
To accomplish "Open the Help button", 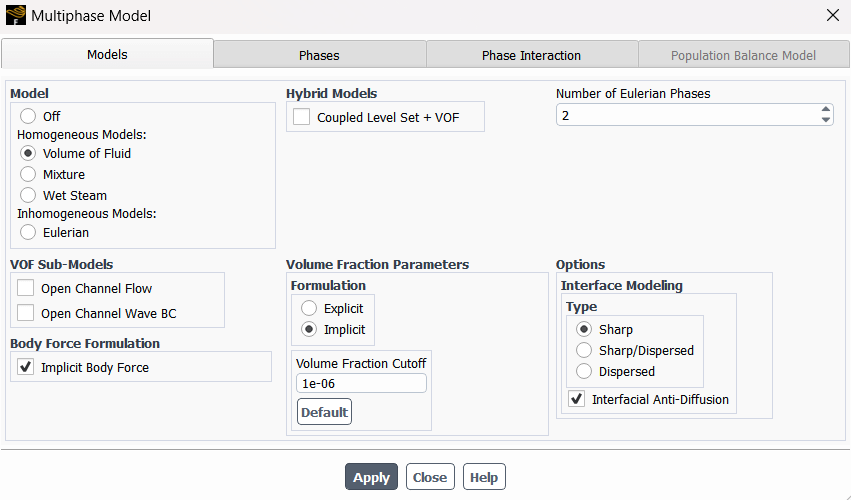I will coord(484,477).
